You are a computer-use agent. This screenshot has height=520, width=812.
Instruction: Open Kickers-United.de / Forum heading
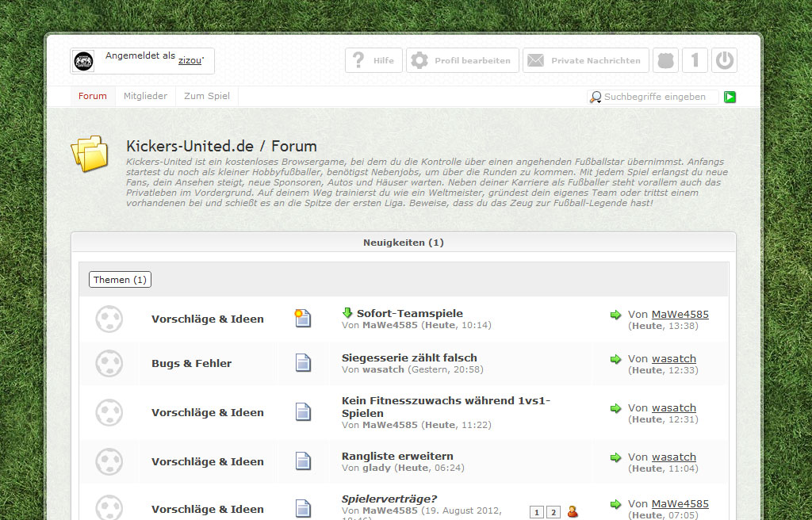(222, 146)
